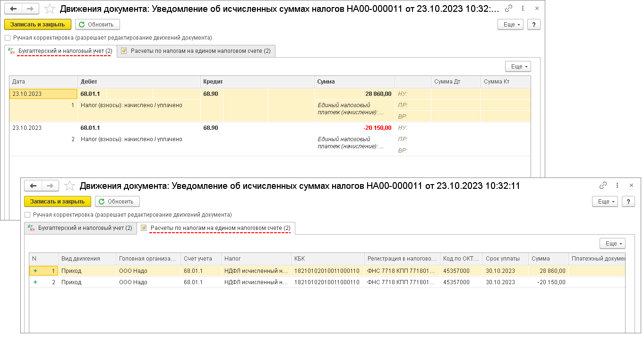Viewport: 644px width, 338px height.
Task: Click the 'Вид движения' column header
Action: (x=87, y=259)
